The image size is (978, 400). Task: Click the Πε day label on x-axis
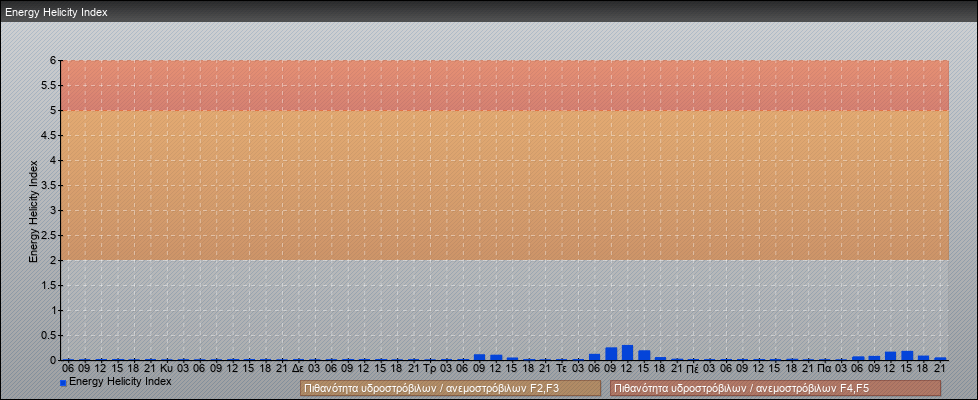(692, 369)
